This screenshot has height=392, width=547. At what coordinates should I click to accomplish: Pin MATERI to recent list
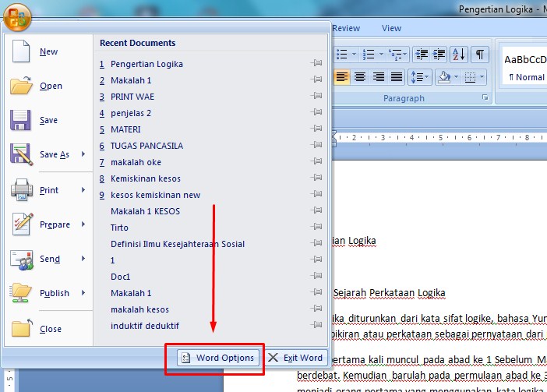click(x=317, y=129)
